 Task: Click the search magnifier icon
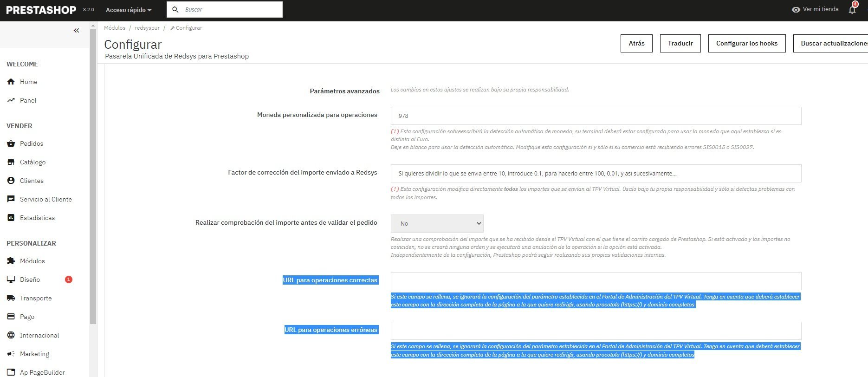coord(175,10)
